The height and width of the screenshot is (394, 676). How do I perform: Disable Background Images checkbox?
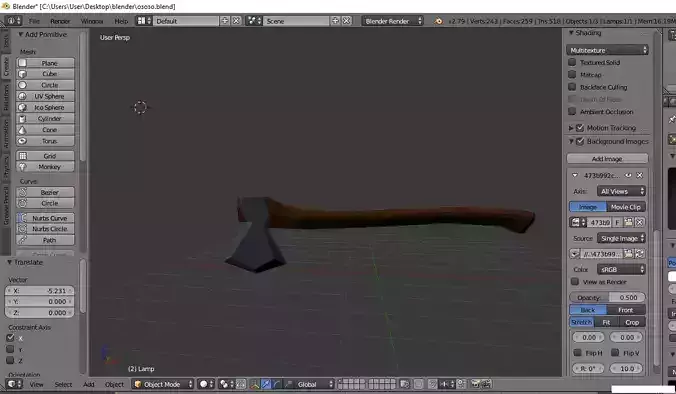(580, 141)
